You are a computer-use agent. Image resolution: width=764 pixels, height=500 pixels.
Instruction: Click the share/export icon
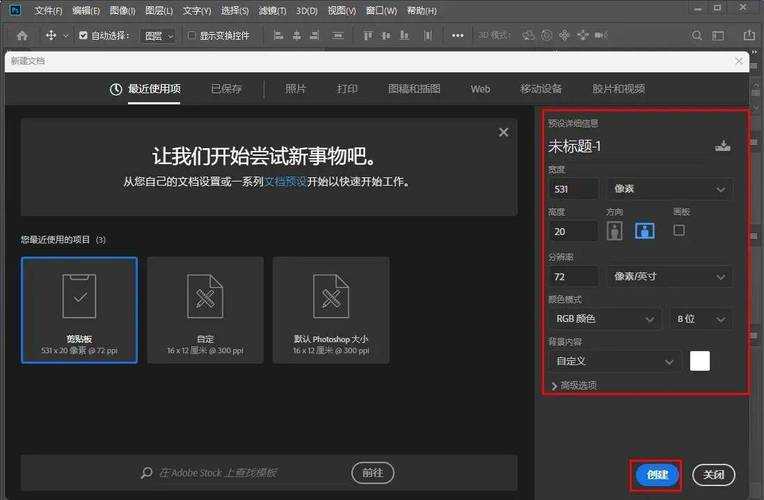tap(749, 35)
